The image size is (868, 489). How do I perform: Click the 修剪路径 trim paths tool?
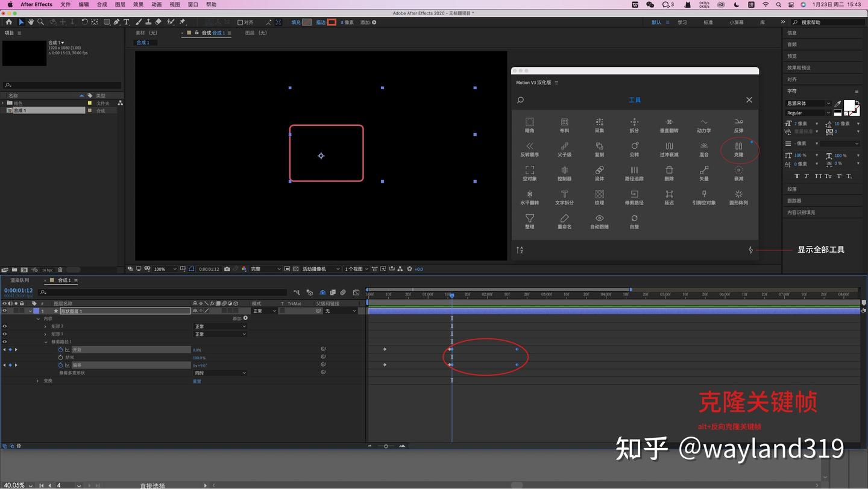(x=634, y=197)
